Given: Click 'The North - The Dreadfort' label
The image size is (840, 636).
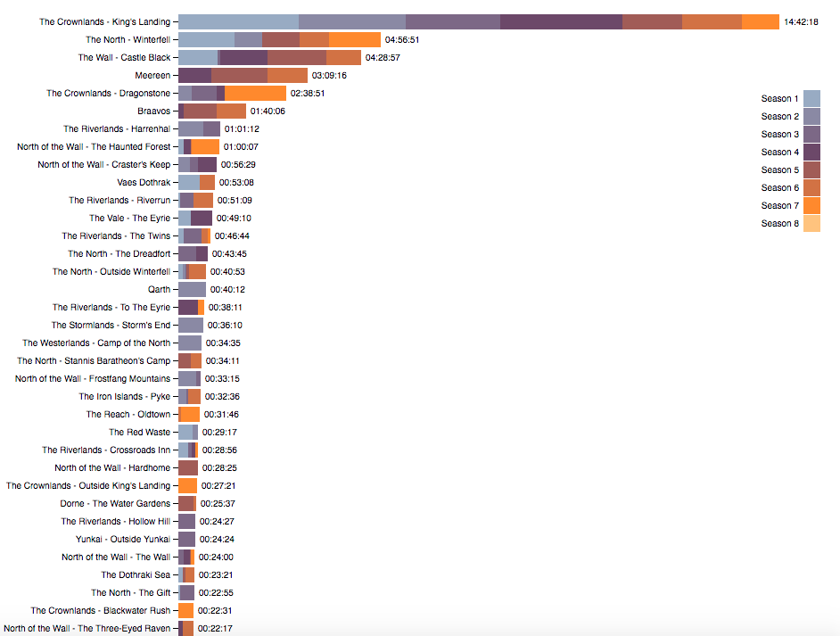Looking at the screenshot, I should tap(119, 254).
